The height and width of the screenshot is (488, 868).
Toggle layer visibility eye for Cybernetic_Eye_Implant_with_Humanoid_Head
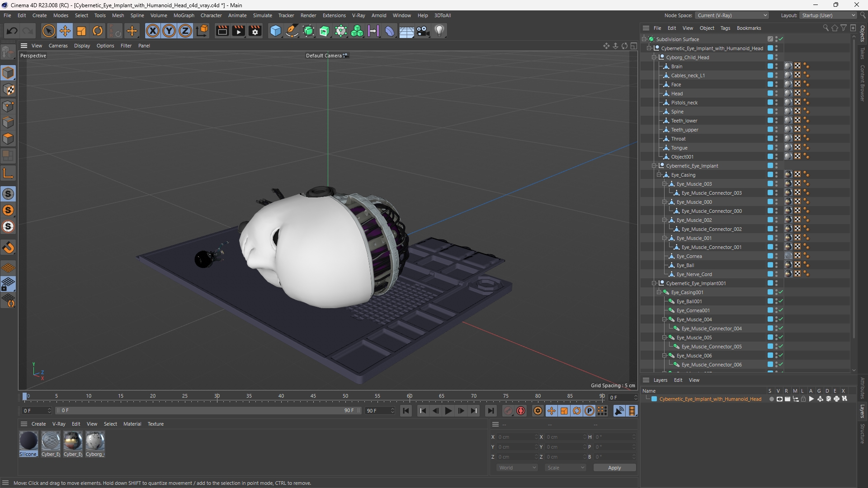[x=779, y=399]
